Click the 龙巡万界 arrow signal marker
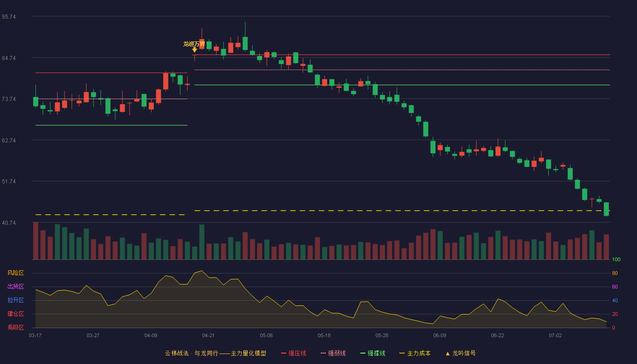The width and height of the screenshot is (637, 364). 194,50
